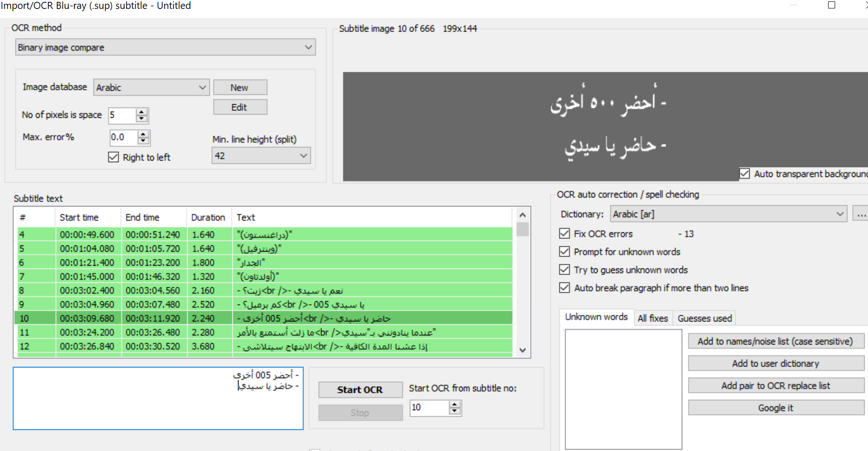Click the Edit button for image database
Screen dimensions: 868x451
(240, 107)
